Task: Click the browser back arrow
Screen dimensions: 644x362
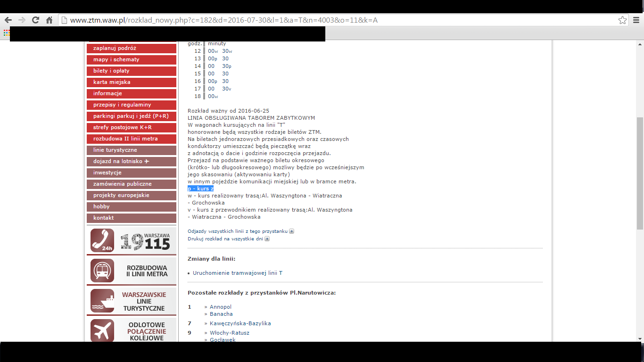Action: click(x=8, y=20)
